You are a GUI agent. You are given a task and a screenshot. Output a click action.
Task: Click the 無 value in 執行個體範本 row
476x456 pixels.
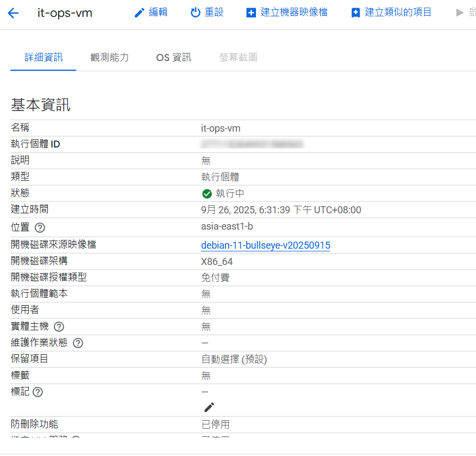point(205,294)
